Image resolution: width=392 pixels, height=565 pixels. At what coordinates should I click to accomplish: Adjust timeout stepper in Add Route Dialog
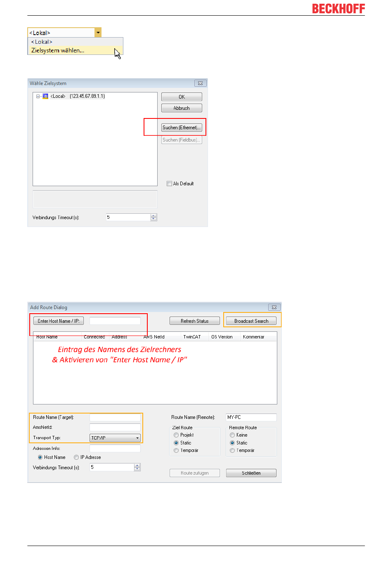coord(137,467)
